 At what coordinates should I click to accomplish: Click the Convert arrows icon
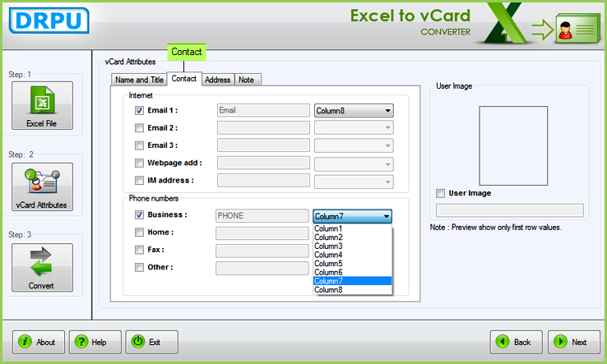coord(40,261)
